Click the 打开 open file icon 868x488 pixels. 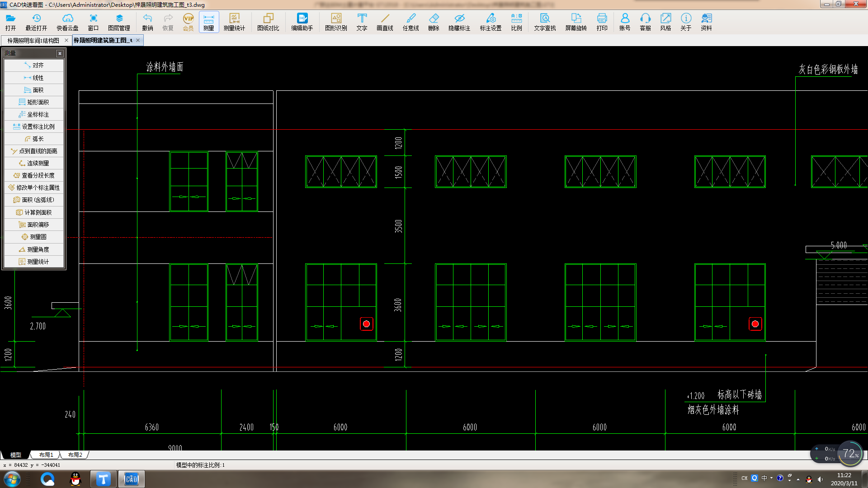[x=10, y=21]
